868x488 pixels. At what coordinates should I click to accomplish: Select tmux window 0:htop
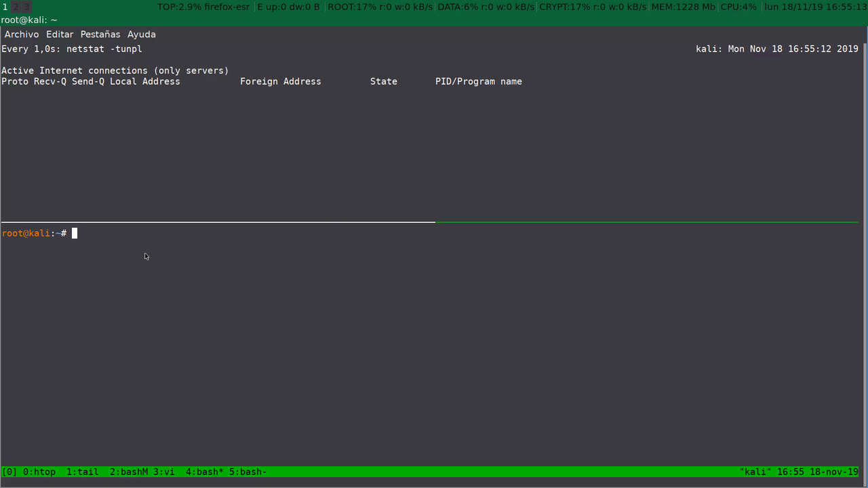tap(39, 472)
